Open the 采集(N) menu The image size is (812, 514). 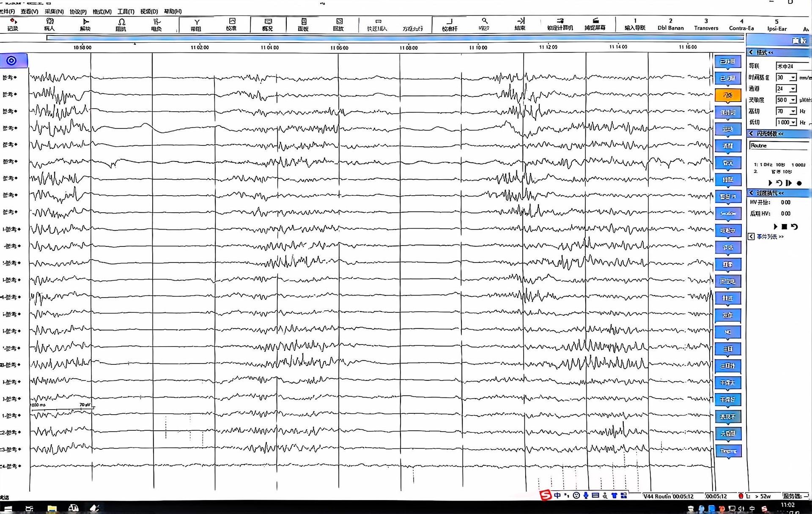[x=54, y=11]
